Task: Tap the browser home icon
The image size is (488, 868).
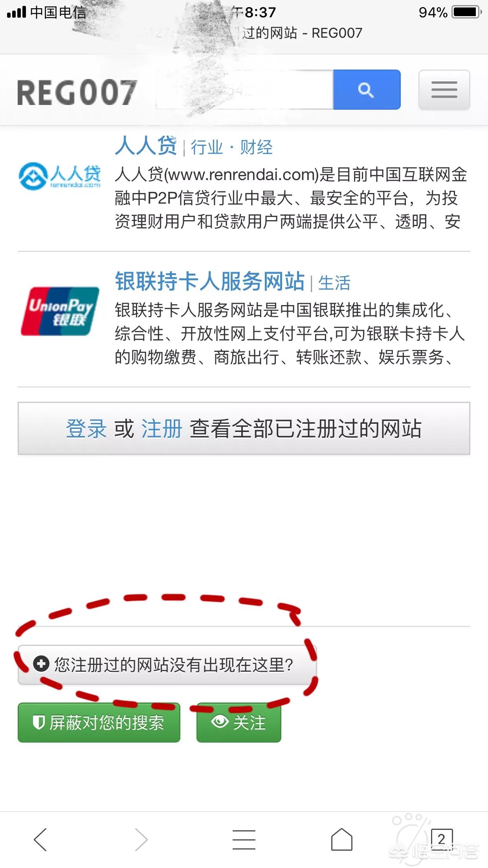Action: [x=341, y=839]
